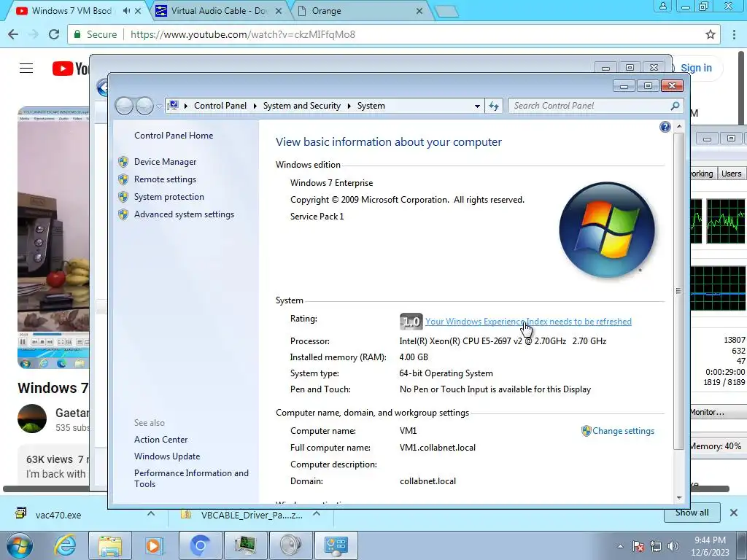
Task: Open Windows Explorer folder taskbar icon
Action: [x=110, y=545]
